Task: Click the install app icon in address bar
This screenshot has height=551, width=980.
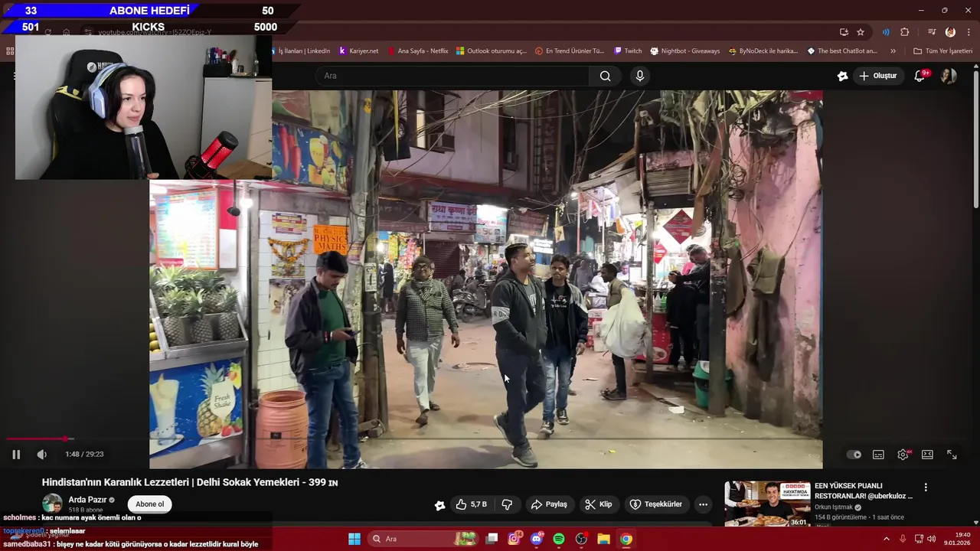Action: point(844,32)
